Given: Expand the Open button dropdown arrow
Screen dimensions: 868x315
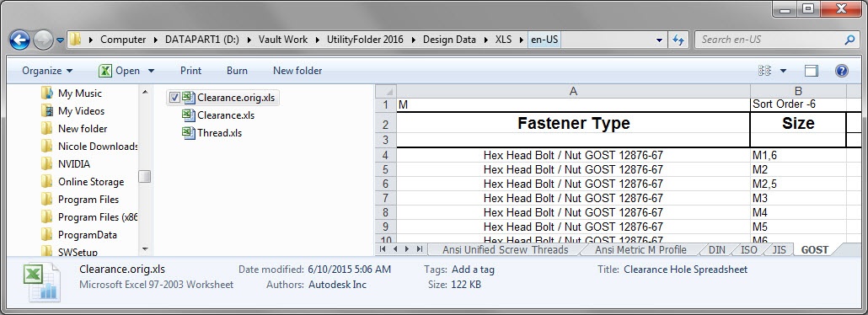Looking at the screenshot, I should click(x=151, y=71).
